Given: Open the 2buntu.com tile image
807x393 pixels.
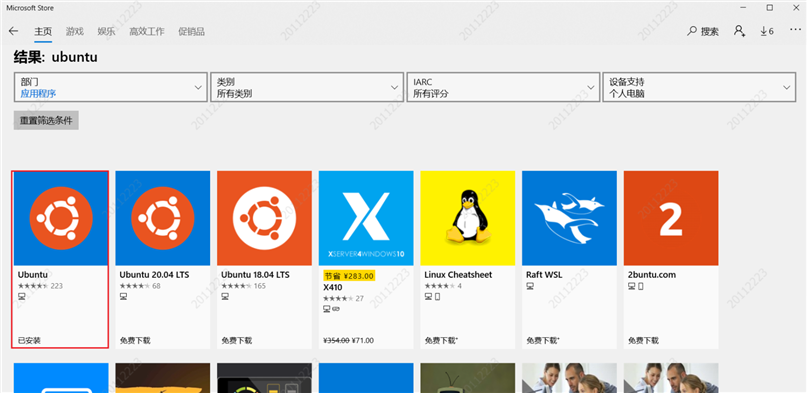Looking at the screenshot, I should coord(671,218).
